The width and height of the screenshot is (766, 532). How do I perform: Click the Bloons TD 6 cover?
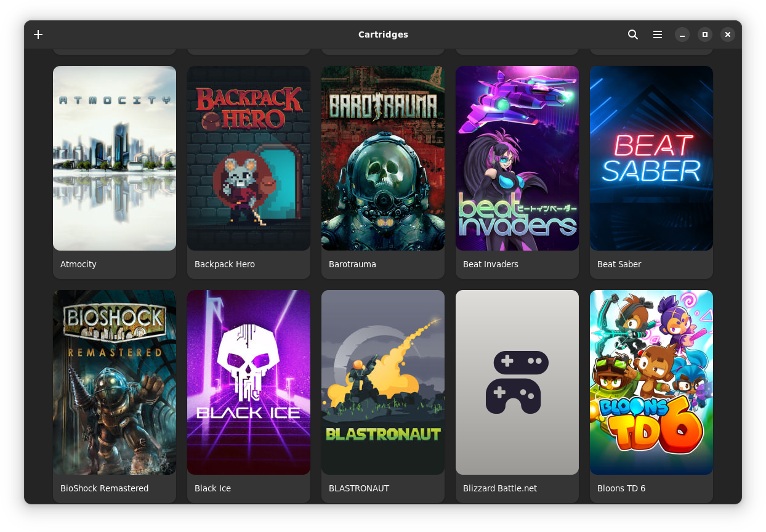pyautogui.click(x=651, y=382)
